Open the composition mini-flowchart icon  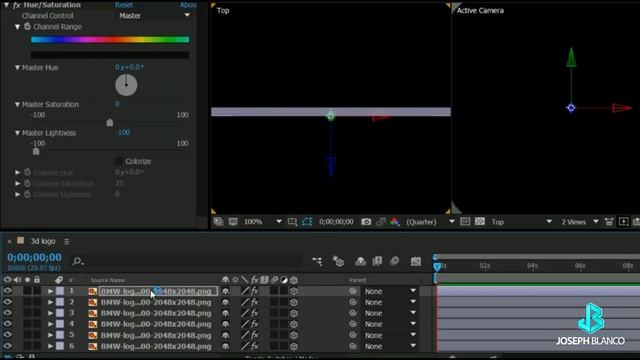317,261
